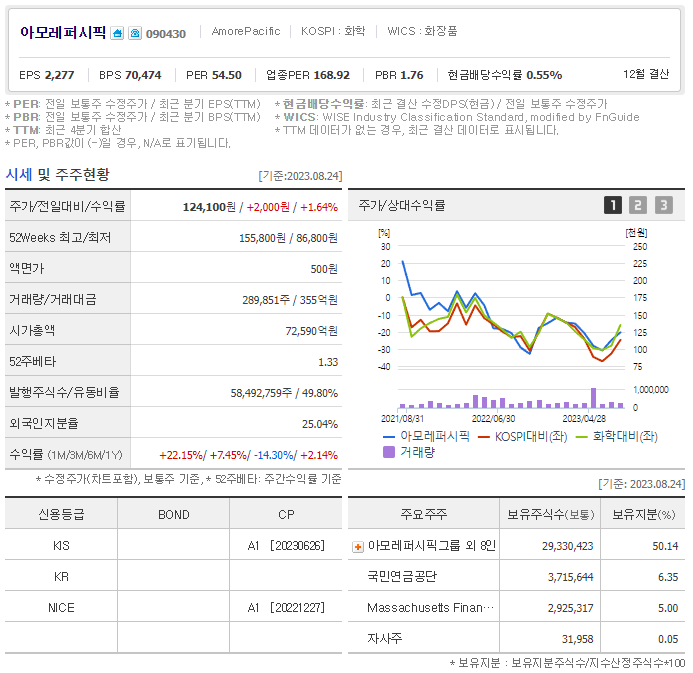
Task: Select the NICE rating A1 [20221227]
Action: (286, 608)
